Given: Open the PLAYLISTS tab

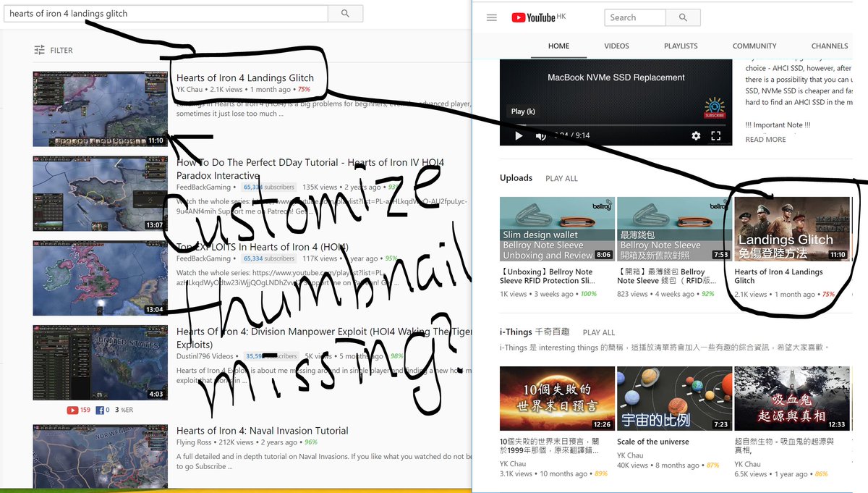Looking at the screenshot, I should 681,46.
